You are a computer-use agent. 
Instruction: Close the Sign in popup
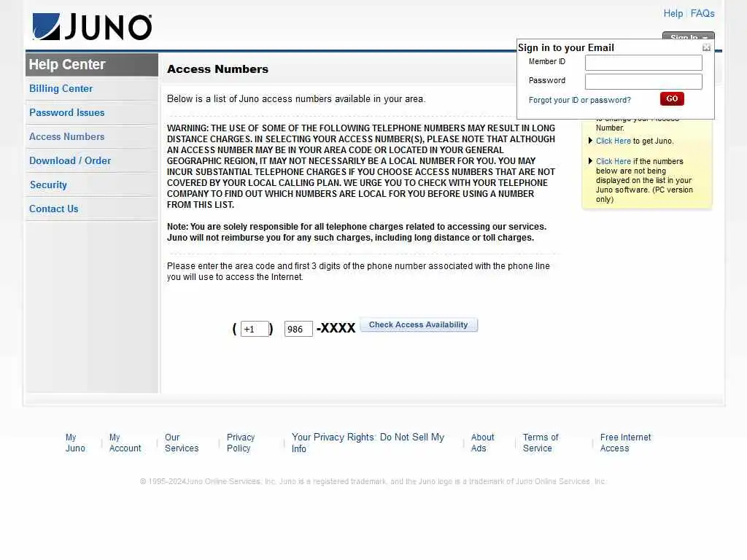706,47
